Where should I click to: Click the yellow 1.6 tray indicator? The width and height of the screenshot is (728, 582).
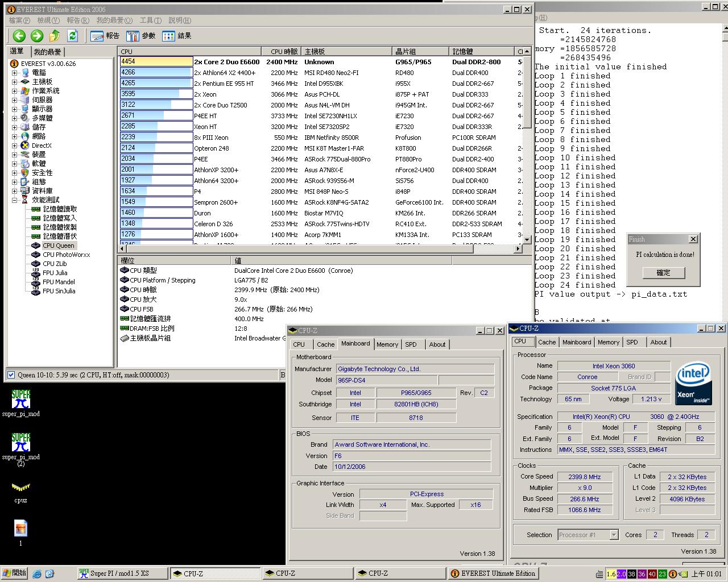pos(611,574)
